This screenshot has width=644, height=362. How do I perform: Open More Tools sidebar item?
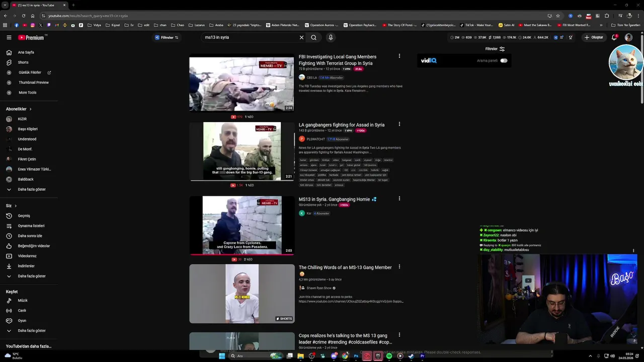(27, 93)
